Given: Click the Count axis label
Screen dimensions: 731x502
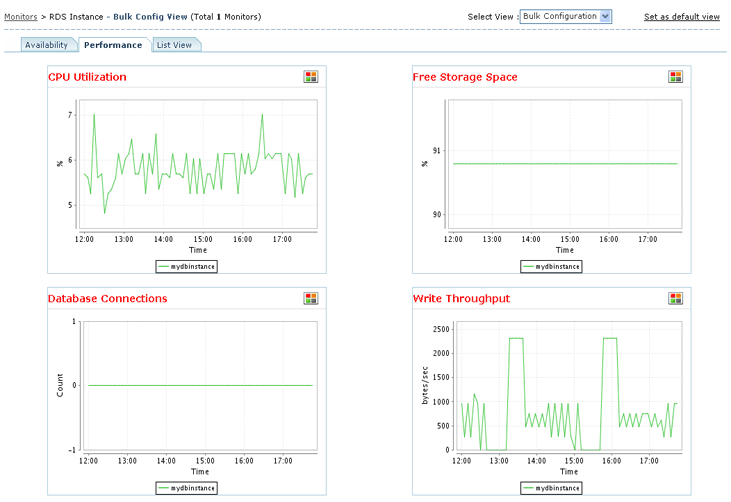Looking at the screenshot, I should click(60, 385).
